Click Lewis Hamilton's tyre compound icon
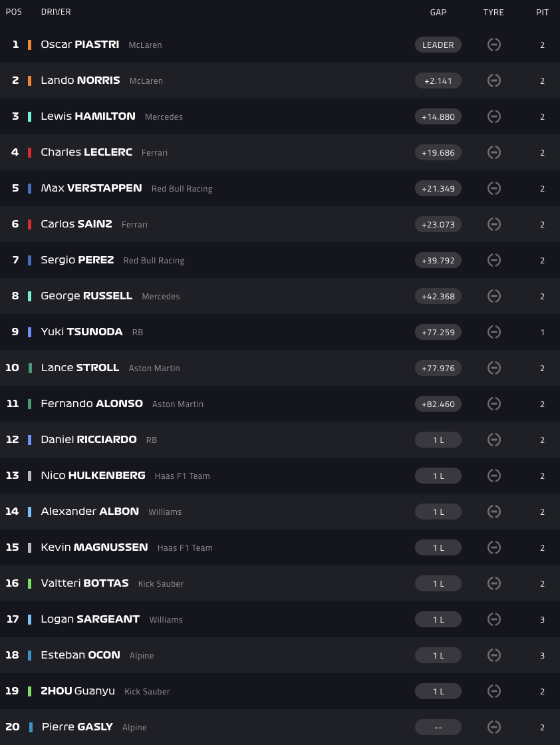This screenshot has width=560, height=745. pyautogui.click(x=494, y=116)
